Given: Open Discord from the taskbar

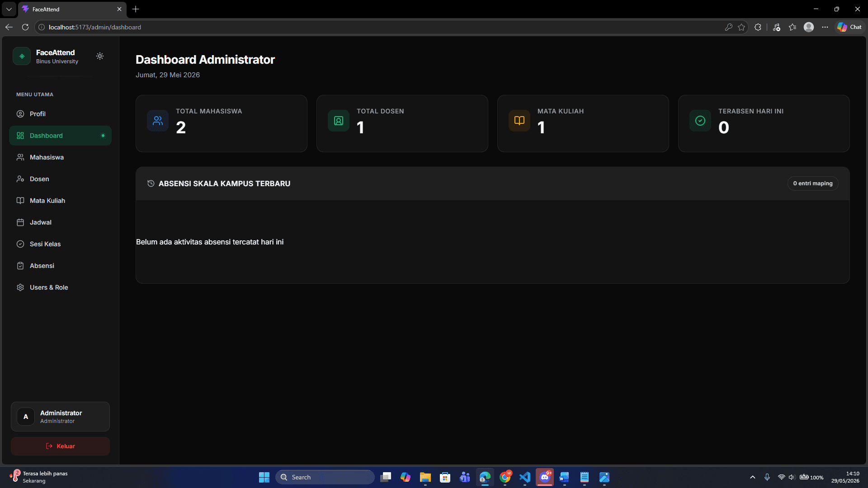Looking at the screenshot, I should coord(545,477).
